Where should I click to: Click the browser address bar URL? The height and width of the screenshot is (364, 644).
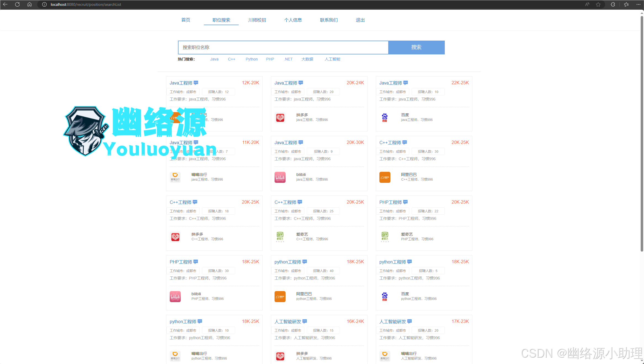(x=86, y=4)
